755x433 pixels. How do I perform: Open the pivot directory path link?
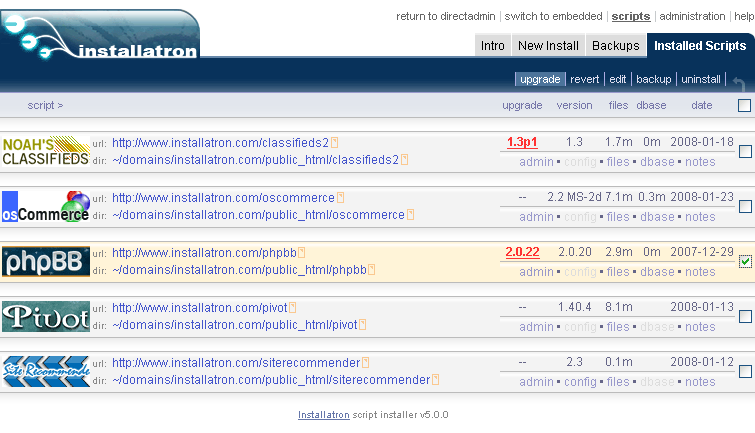235,325
